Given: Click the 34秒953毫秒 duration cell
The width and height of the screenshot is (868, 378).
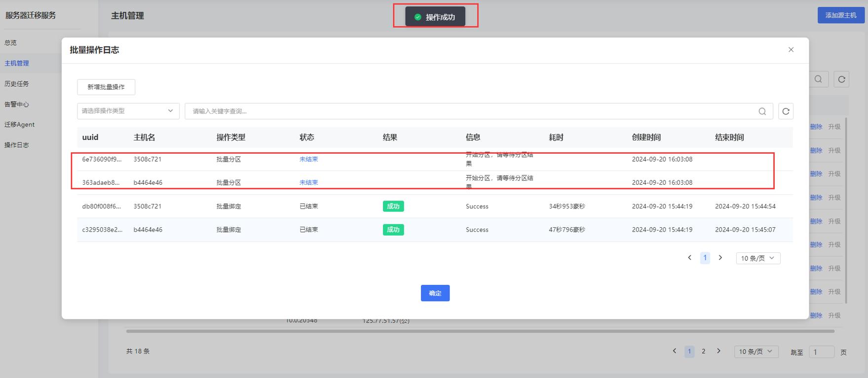Looking at the screenshot, I should tap(567, 206).
